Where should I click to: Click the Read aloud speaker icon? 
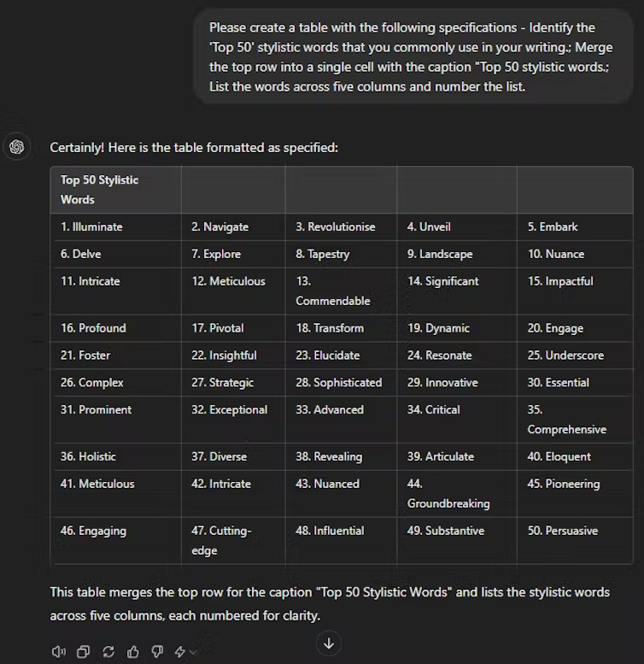pos(59,652)
